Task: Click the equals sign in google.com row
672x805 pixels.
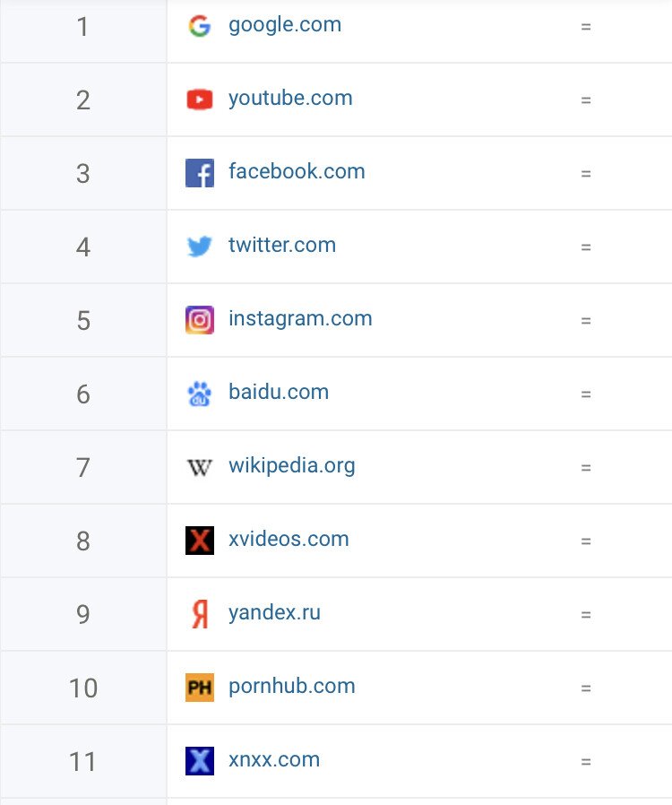Action: (586, 27)
